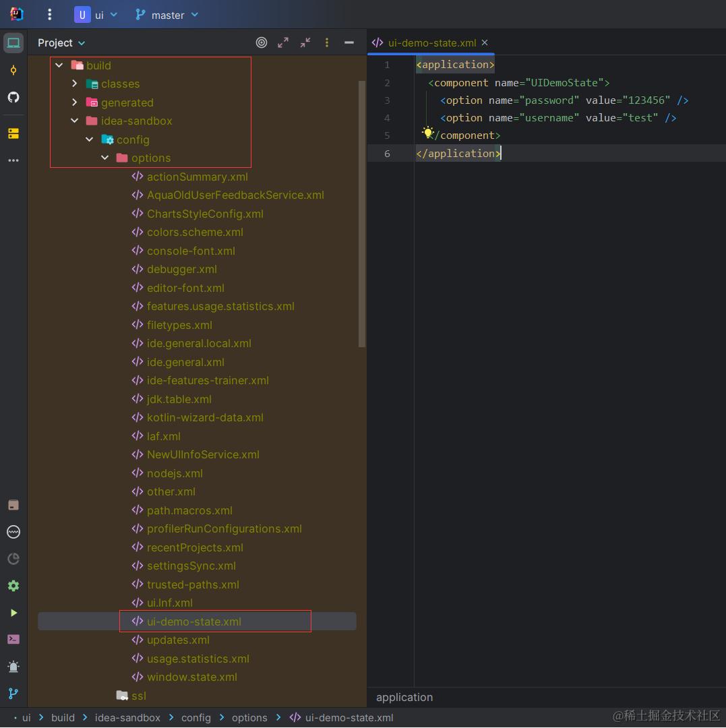The image size is (726, 728).
Task: Open the Project view selector dropdown
Action: [x=61, y=42]
